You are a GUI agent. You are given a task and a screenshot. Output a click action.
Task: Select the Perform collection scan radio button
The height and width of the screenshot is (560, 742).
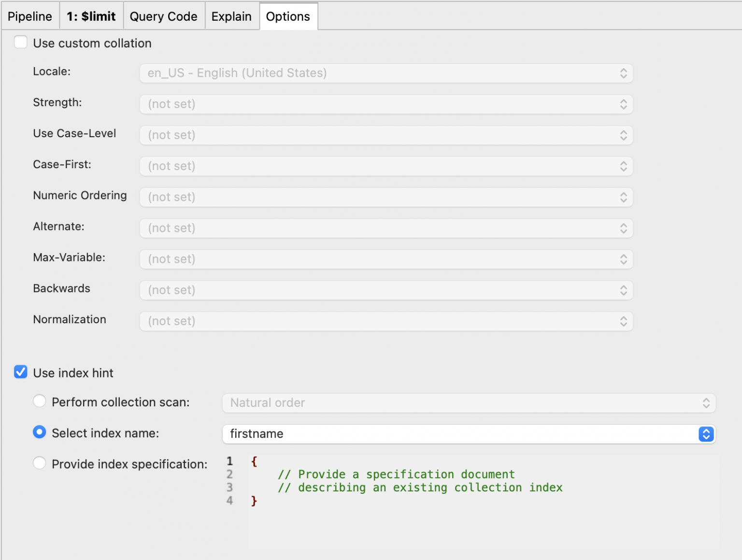(40, 401)
